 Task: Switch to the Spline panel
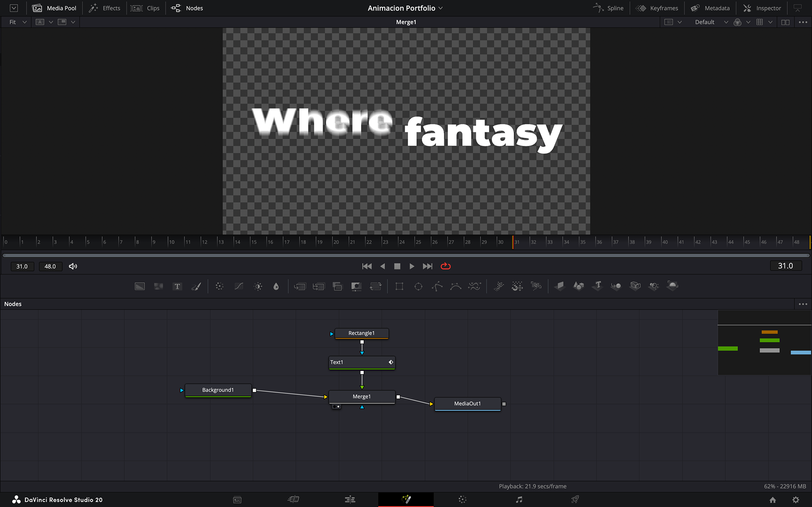(609, 8)
